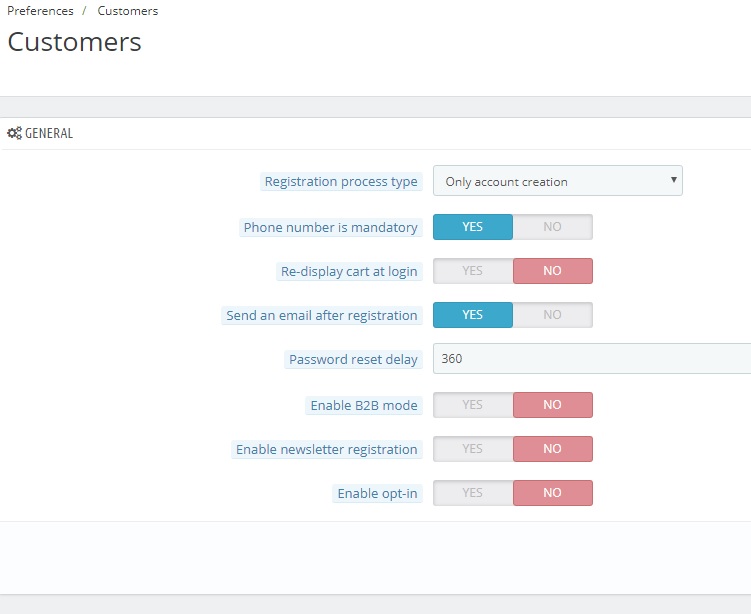Select Yes for Send email after registration
This screenshot has height=614, width=751.
pyautogui.click(x=473, y=315)
